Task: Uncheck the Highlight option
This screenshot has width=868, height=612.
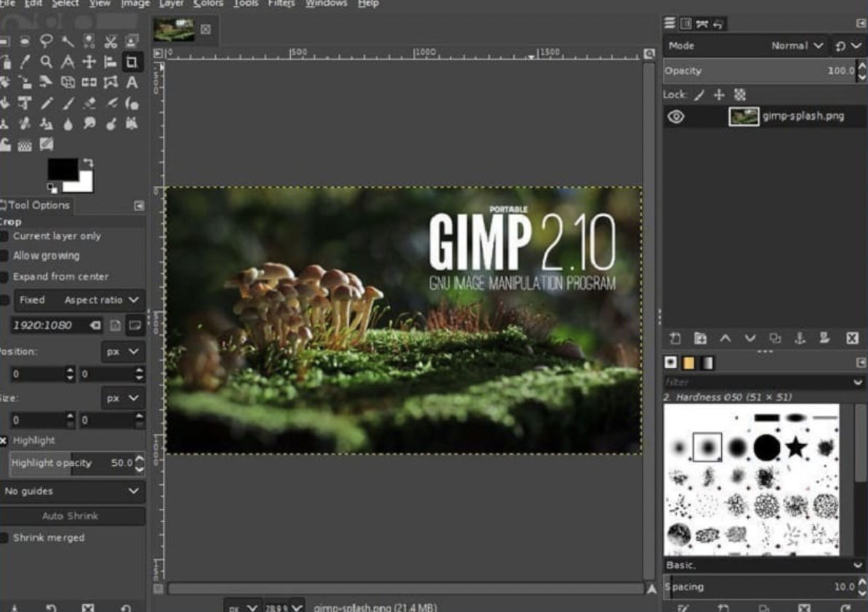Action: [4, 440]
